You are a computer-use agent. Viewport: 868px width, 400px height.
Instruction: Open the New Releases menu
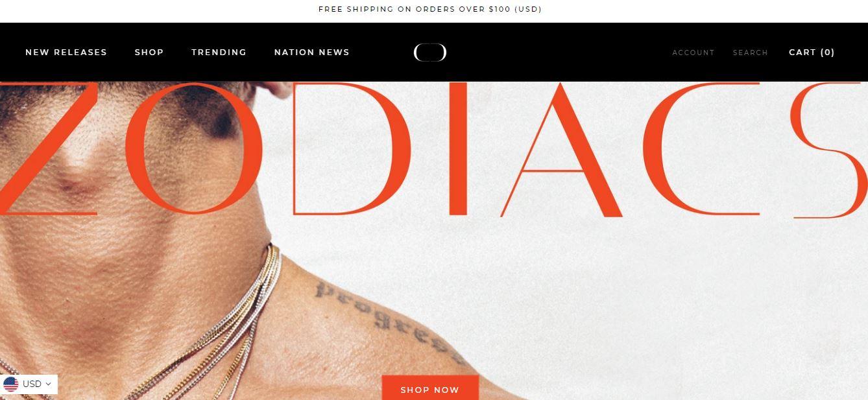click(66, 52)
